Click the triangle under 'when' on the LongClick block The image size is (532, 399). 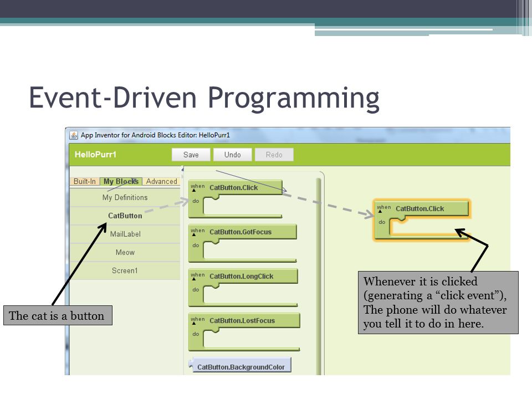[194, 279]
